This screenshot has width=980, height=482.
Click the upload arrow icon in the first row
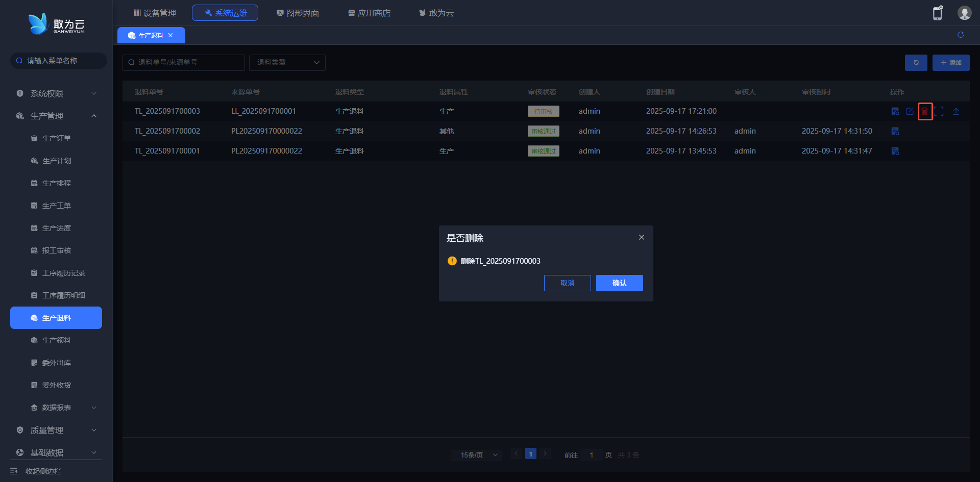[955, 111]
